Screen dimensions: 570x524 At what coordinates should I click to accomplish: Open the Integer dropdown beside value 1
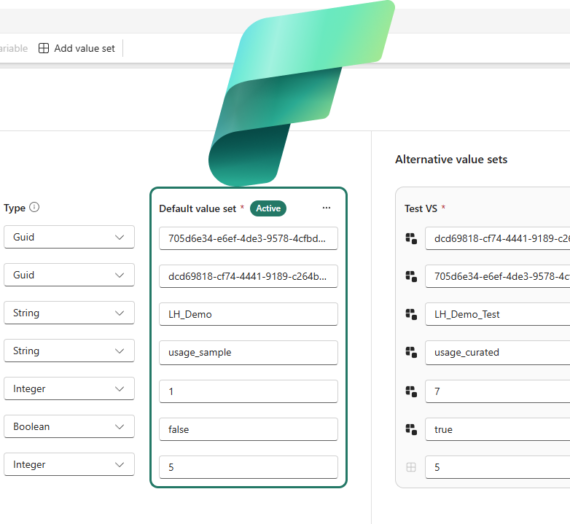tap(69, 389)
